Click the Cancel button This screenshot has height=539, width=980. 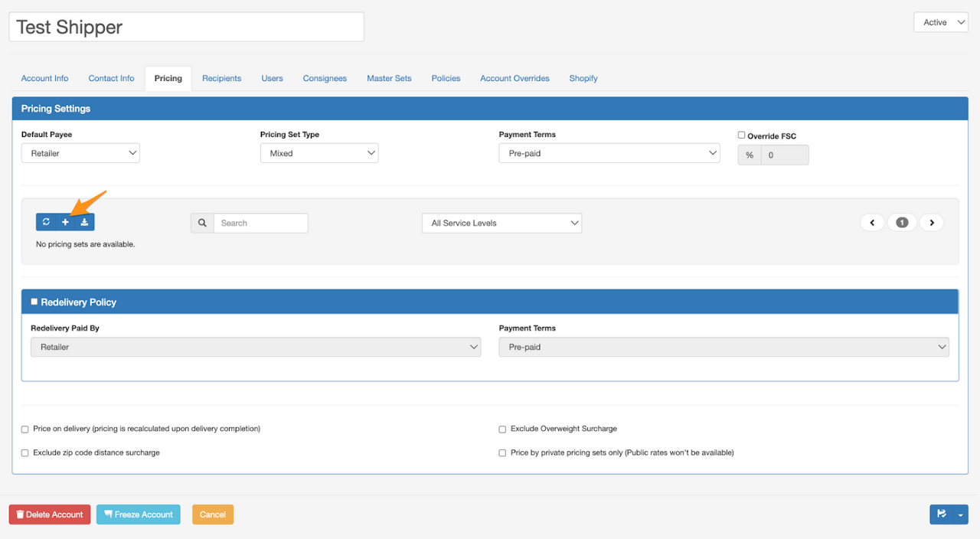(213, 514)
